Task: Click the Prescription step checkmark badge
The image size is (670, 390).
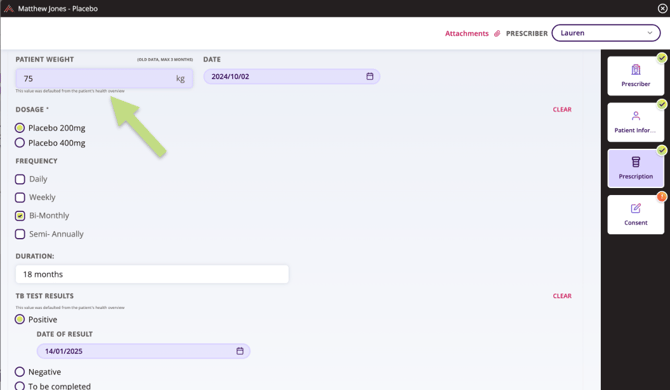Action: 661,150
